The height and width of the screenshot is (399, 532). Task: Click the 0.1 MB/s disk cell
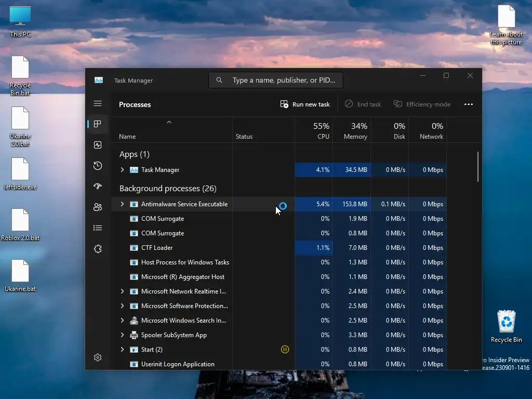(x=390, y=204)
